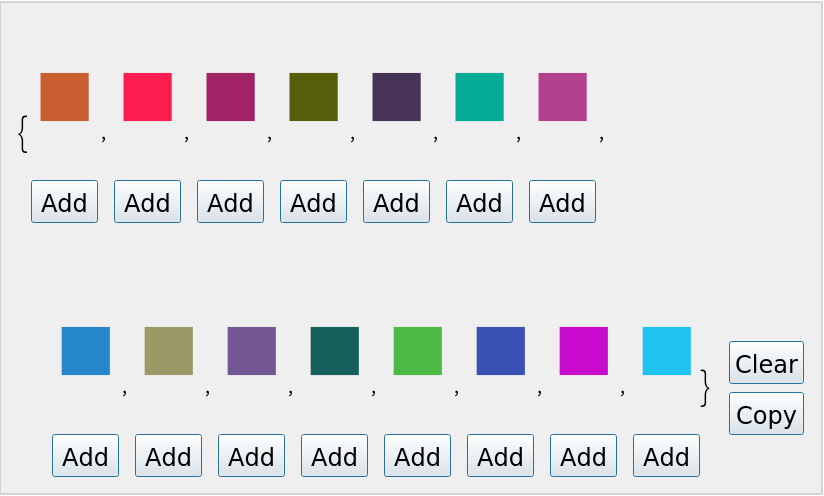Click Add beneath the light cyan swatch
The image size is (824, 496).
pos(666,456)
